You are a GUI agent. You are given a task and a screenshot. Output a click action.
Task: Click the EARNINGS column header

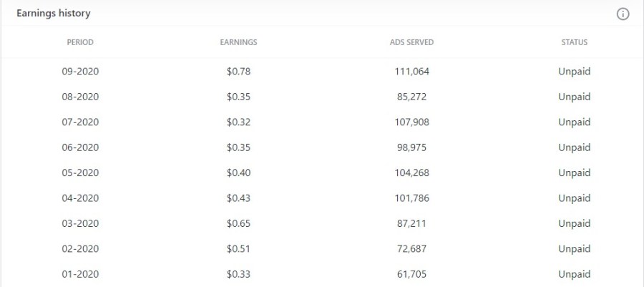(238, 42)
